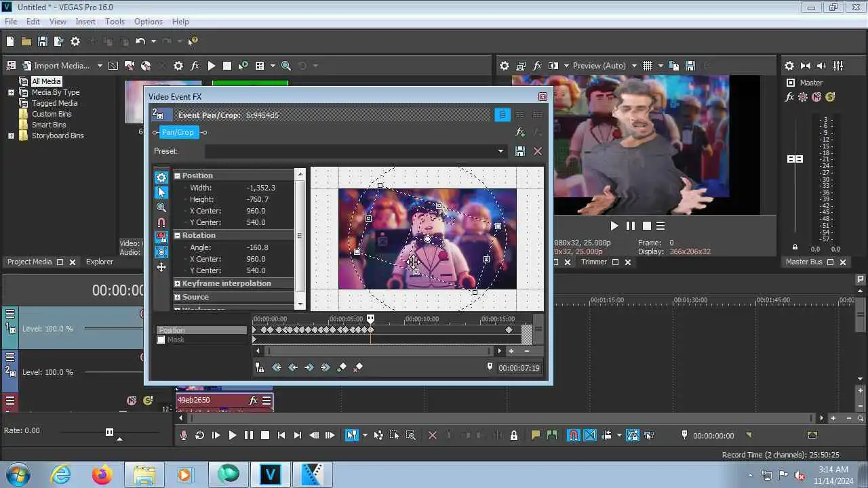Open the View menu
The image size is (868, 488).
click(x=58, y=22)
